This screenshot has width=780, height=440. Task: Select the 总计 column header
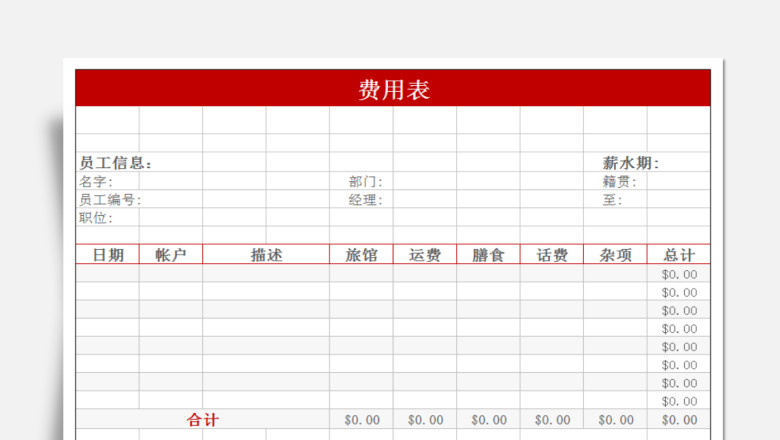[679, 254]
